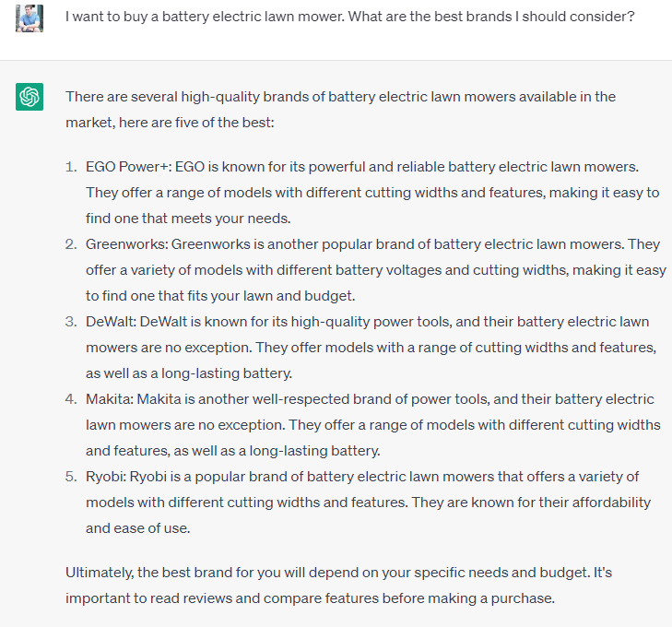This screenshot has width=672, height=627.
Task: Click list number 5 beside Ryobi
Action: coord(70,477)
